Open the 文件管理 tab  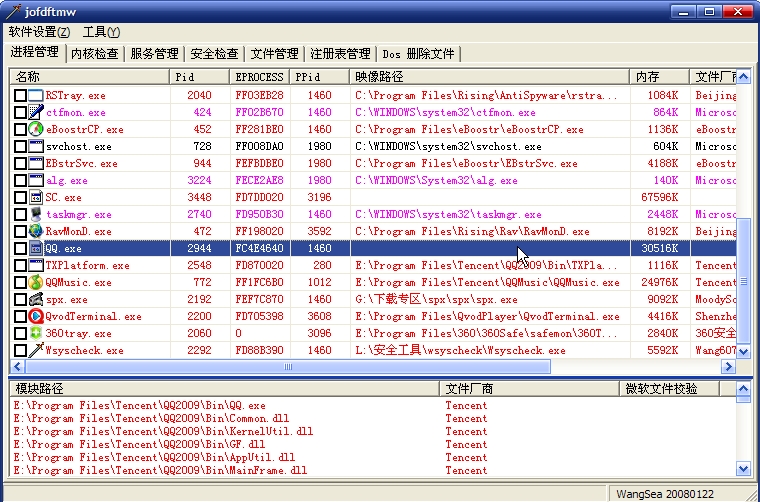(x=274, y=54)
